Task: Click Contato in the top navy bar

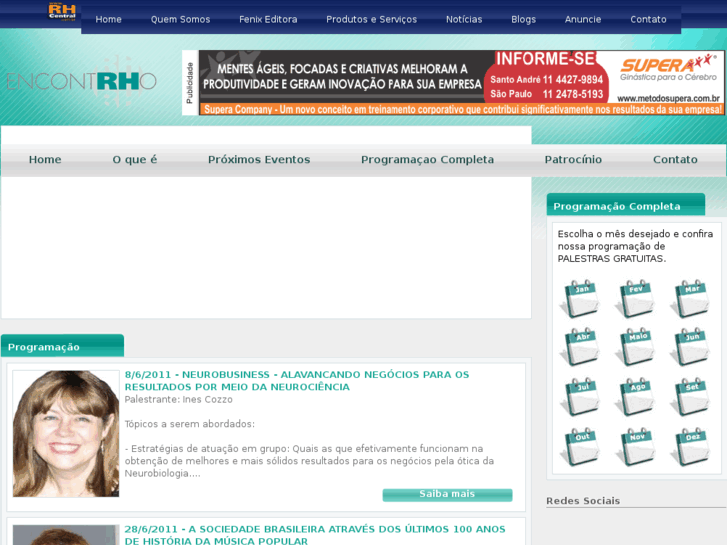Action: (x=648, y=19)
